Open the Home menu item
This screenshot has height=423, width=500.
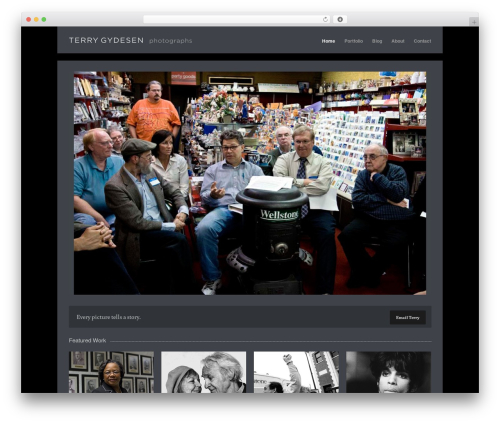(328, 41)
